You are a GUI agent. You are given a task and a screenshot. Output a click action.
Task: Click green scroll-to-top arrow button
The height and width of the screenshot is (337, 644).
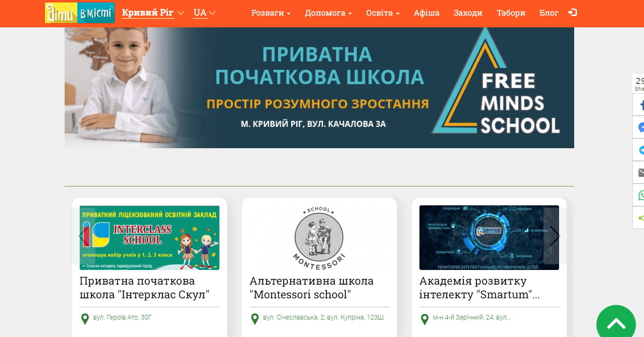tap(616, 324)
